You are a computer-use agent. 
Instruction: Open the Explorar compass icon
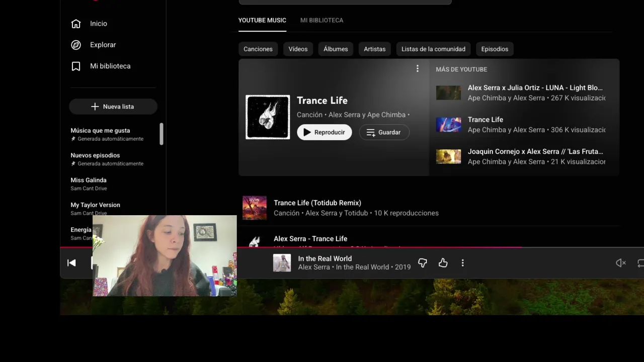click(76, 45)
